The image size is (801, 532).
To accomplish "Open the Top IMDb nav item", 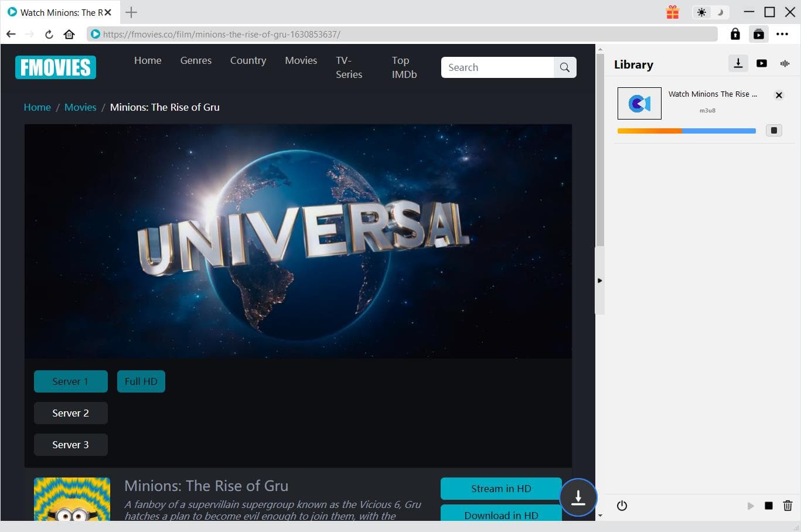I will 404,67.
